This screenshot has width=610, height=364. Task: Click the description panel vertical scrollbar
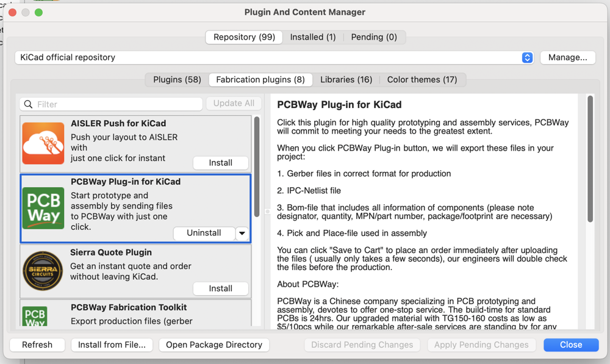point(590,159)
